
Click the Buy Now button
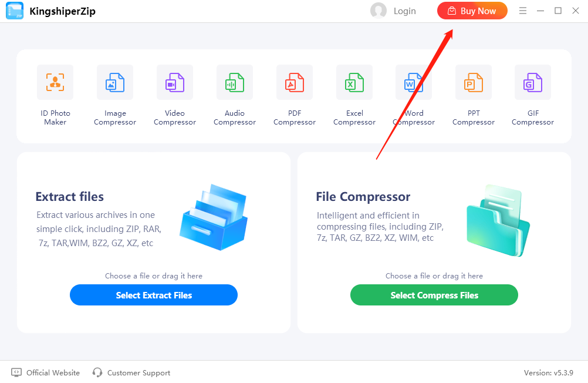(472, 11)
